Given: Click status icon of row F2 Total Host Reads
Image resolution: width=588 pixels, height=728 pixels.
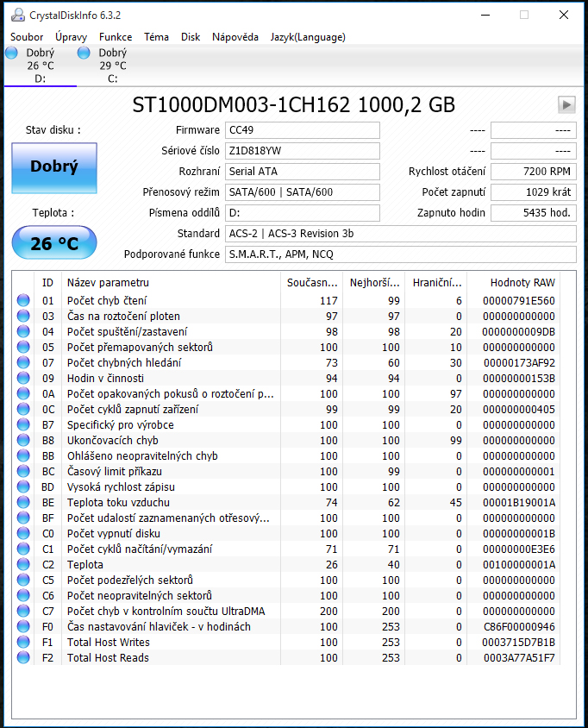Looking at the screenshot, I should point(23,657).
